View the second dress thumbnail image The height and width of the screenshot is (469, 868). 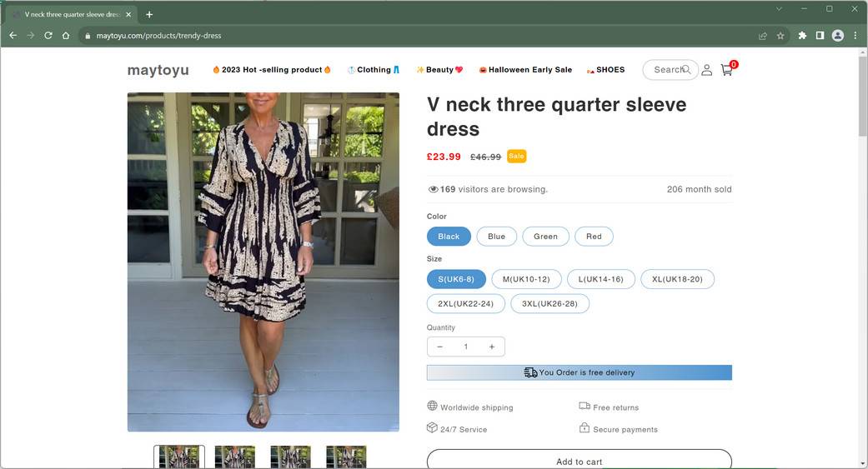(234, 457)
